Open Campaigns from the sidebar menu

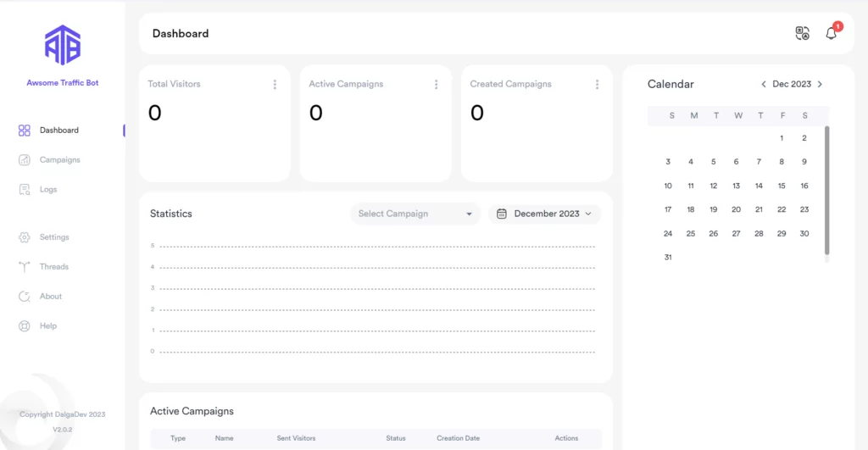pos(59,160)
